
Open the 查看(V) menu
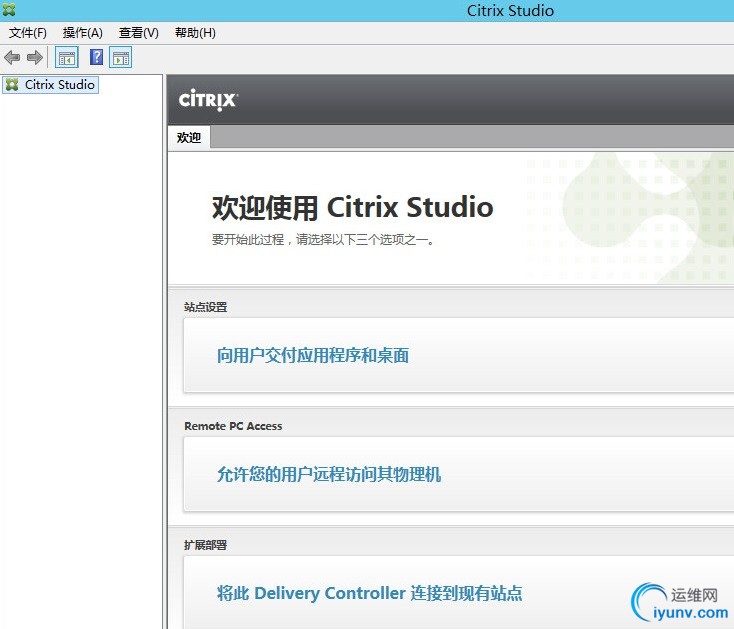point(139,33)
